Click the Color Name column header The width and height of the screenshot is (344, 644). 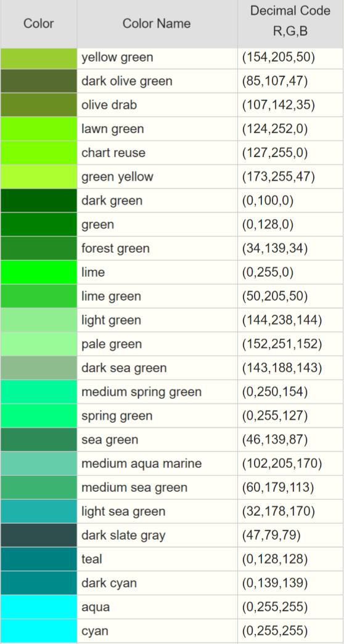click(x=157, y=24)
